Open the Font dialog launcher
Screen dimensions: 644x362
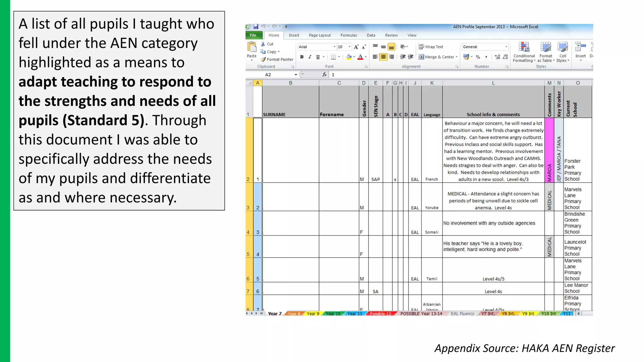tap(366, 67)
